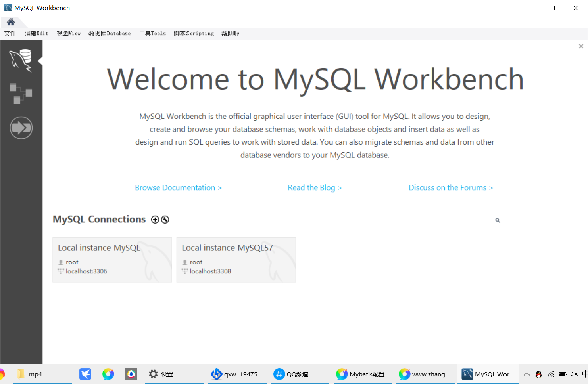Follow the Discuss on the Forums link
Viewport: 588px width, 384px height.
point(451,188)
